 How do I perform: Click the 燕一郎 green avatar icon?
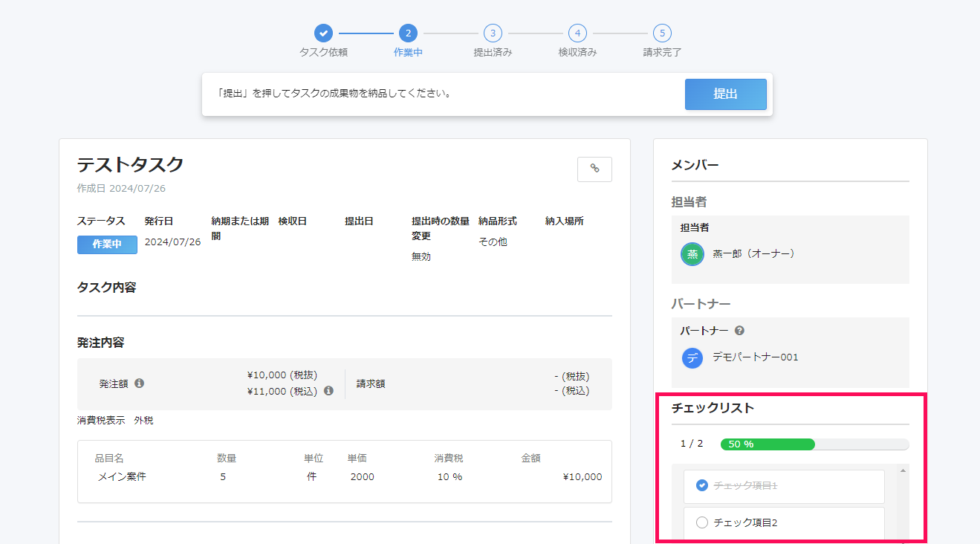[692, 254]
